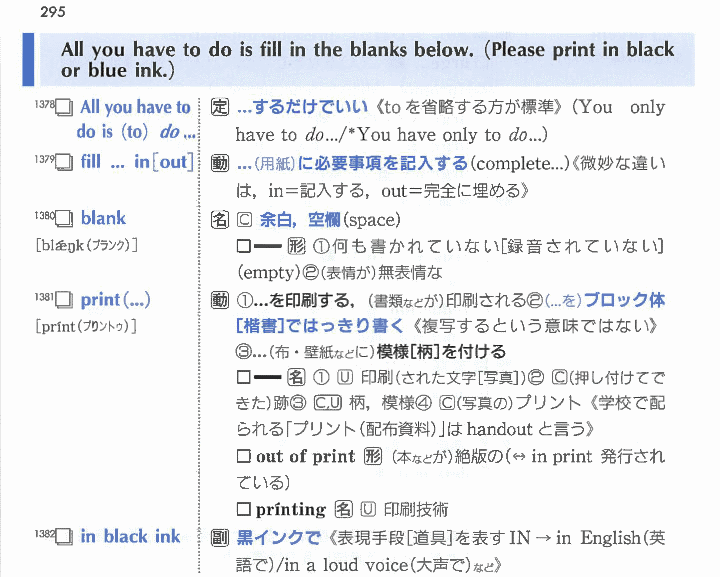Click the blue 'ブロック体' definition text
This screenshot has width=720, height=577.
[624, 300]
